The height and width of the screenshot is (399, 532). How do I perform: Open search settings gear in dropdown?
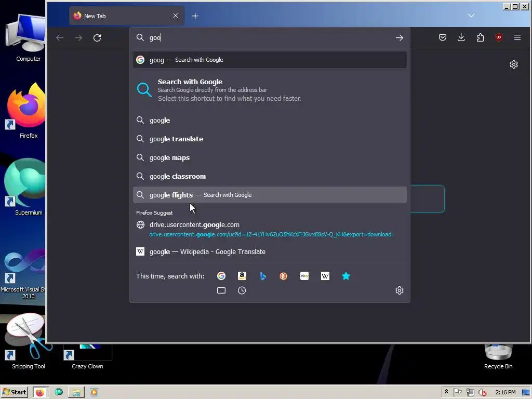400,290
